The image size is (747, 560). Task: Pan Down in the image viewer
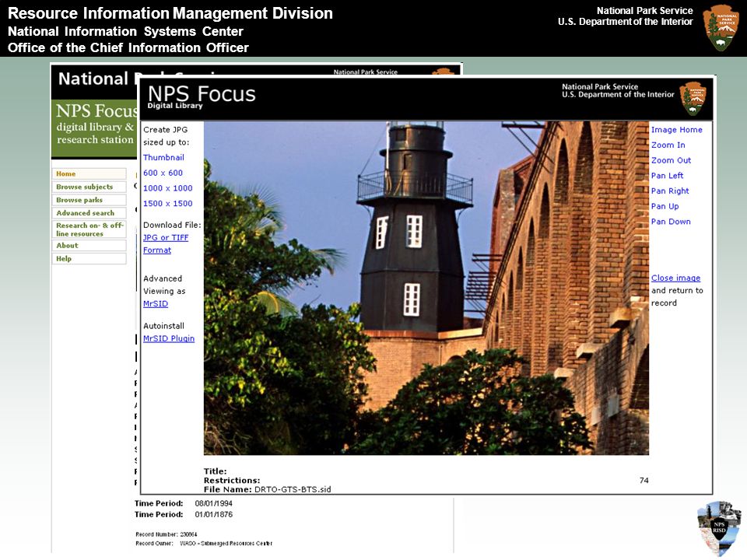click(671, 221)
